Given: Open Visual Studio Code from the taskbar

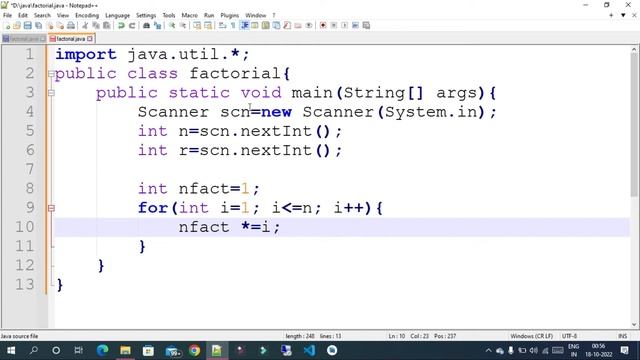Looking at the screenshot, I should click(309, 350).
